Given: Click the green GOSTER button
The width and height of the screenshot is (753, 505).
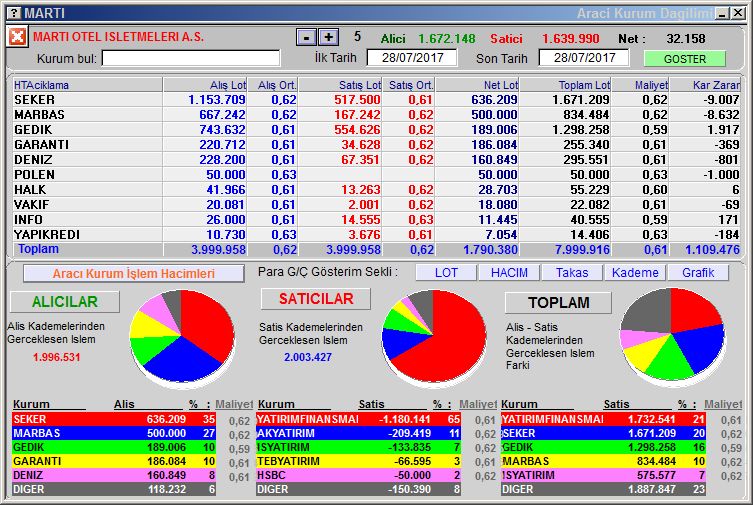Looking at the screenshot, I should [685, 59].
